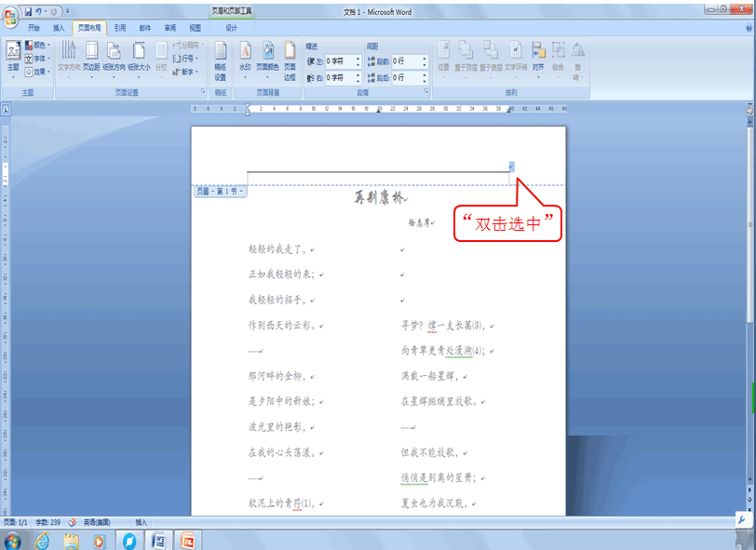Increase right indent with stepper arrow
This screenshot has height=550, width=756.
358,75
